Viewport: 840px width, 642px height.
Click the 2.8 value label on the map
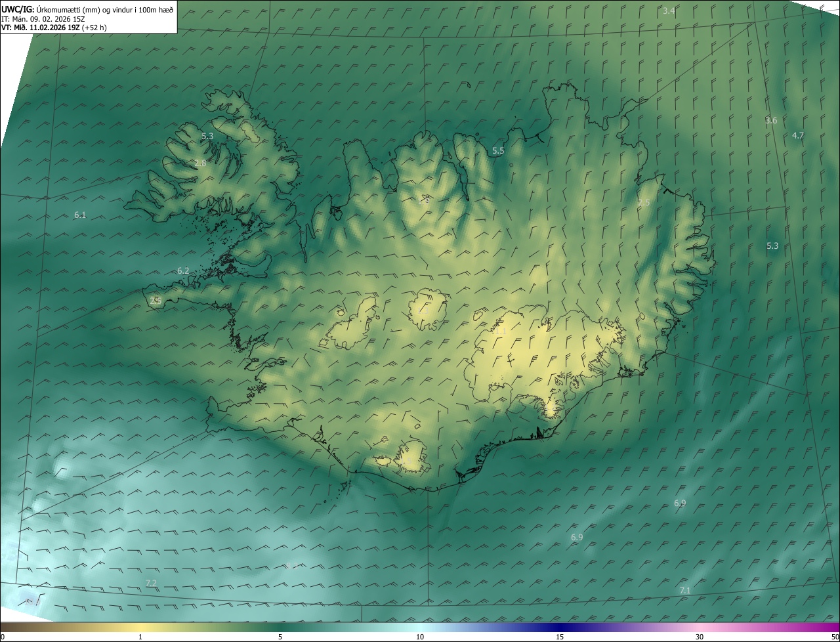click(x=200, y=163)
